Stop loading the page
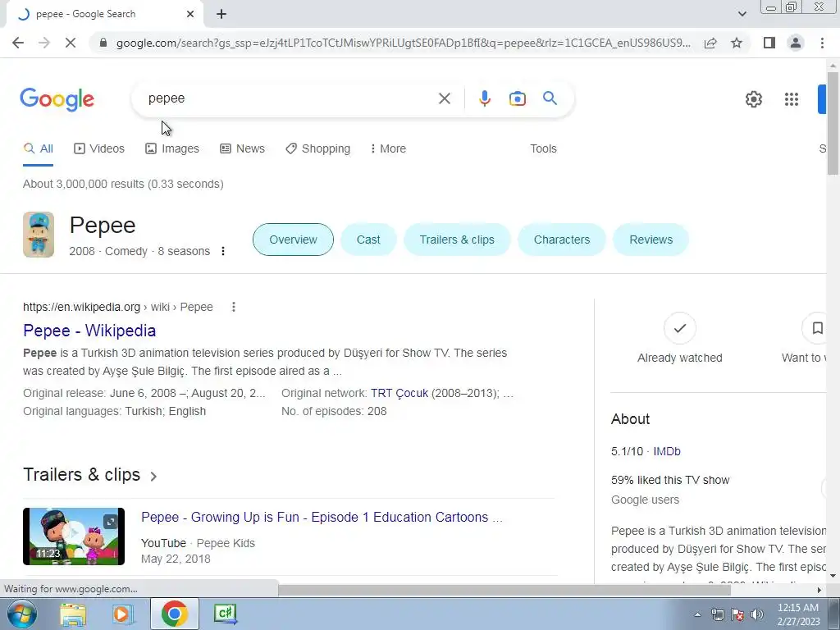 71,43
